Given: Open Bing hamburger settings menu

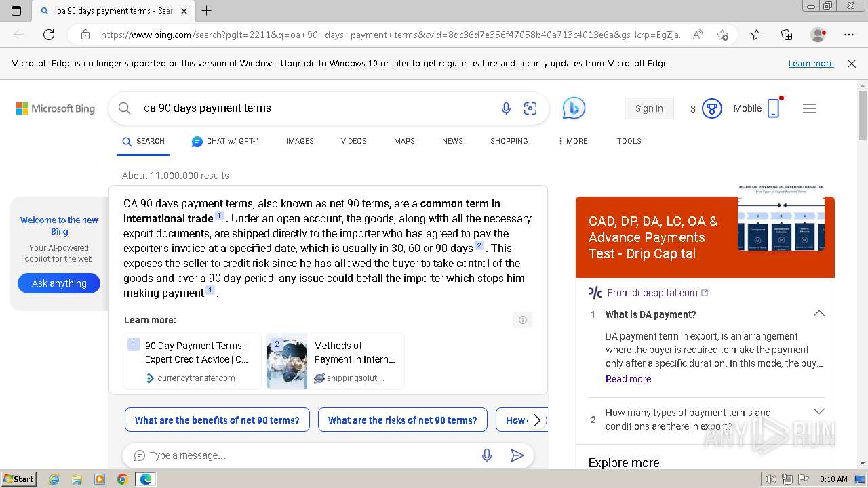Looking at the screenshot, I should tap(810, 108).
